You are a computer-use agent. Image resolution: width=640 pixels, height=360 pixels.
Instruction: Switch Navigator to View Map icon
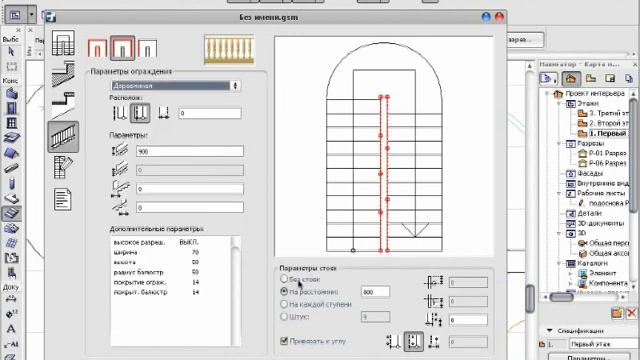[x=591, y=78]
